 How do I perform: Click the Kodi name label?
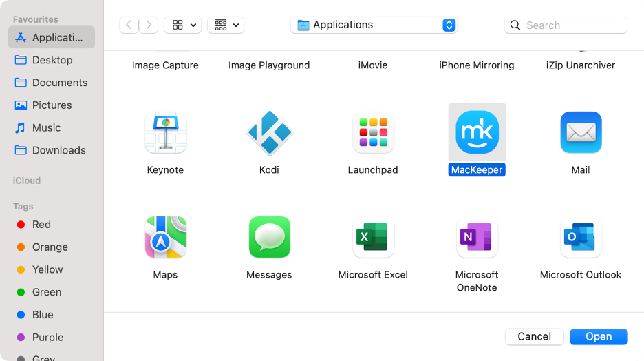pos(269,170)
